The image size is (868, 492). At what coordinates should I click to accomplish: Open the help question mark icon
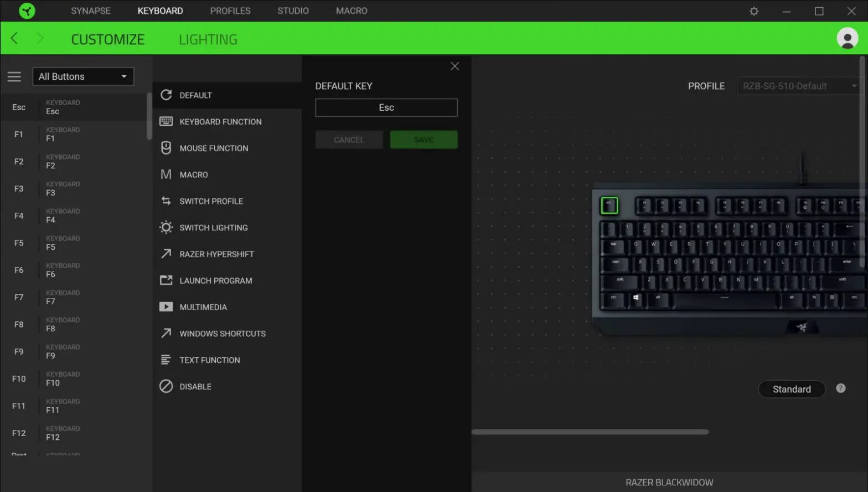840,388
